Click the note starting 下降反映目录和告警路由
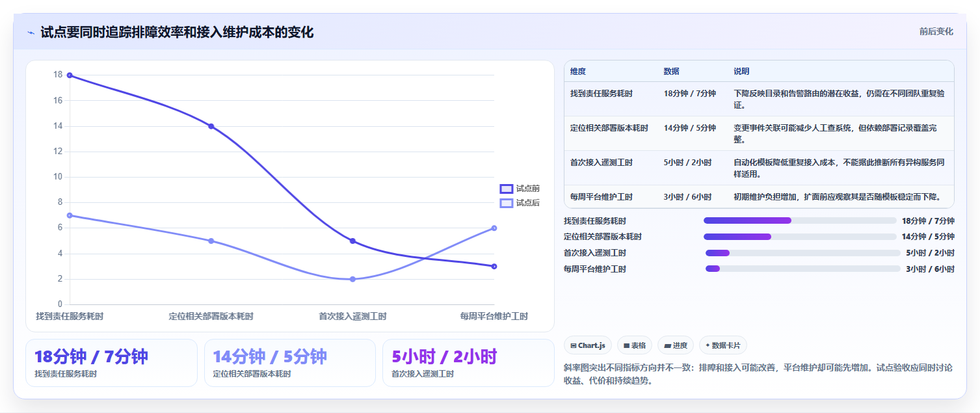 839,99
